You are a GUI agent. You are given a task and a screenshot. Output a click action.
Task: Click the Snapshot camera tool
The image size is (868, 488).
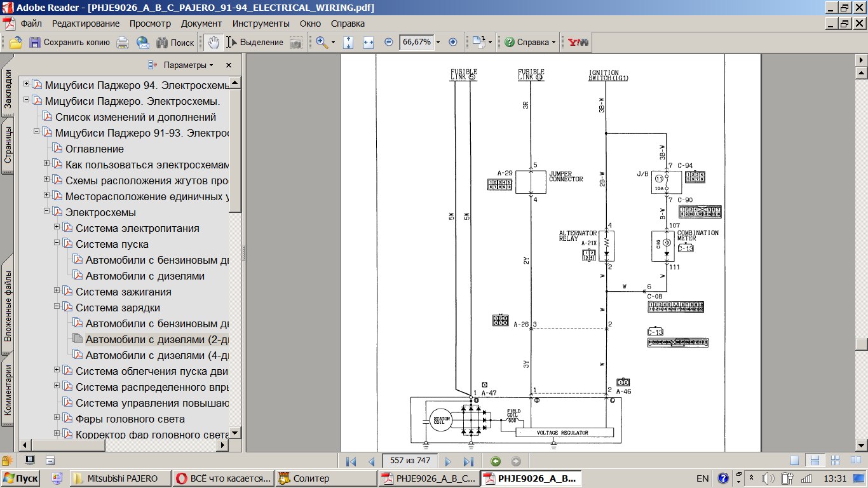(296, 43)
